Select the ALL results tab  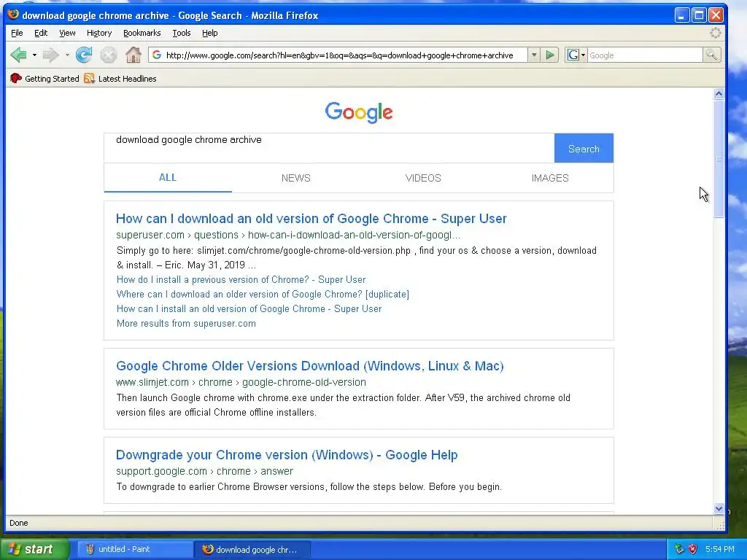[x=168, y=178]
